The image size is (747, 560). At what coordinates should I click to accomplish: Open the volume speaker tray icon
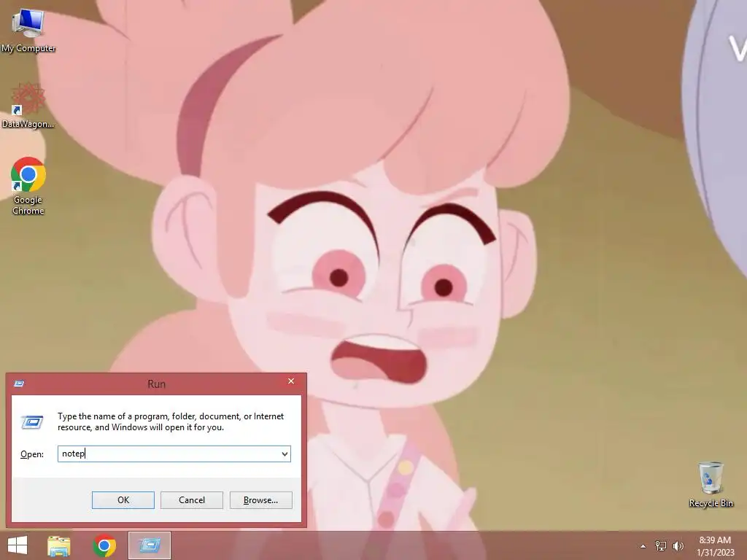(678, 545)
